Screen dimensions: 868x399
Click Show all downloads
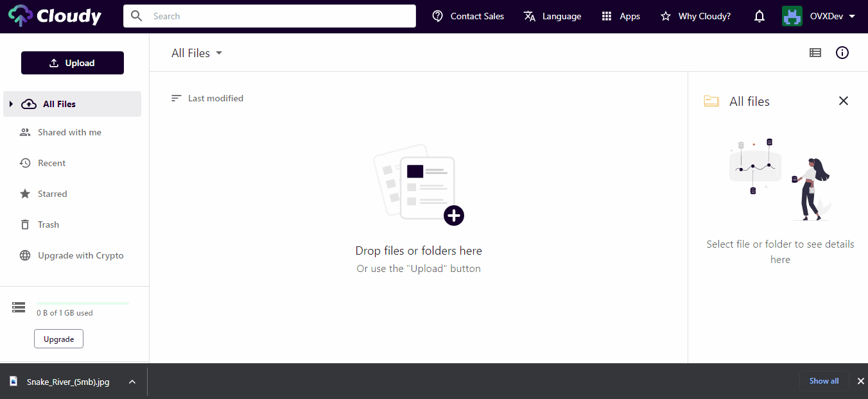pyautogui.click(x=824, y=381)
